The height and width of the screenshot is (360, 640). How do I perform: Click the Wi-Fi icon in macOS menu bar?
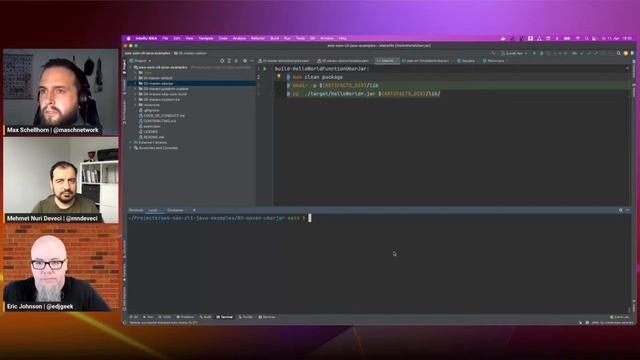578,38
